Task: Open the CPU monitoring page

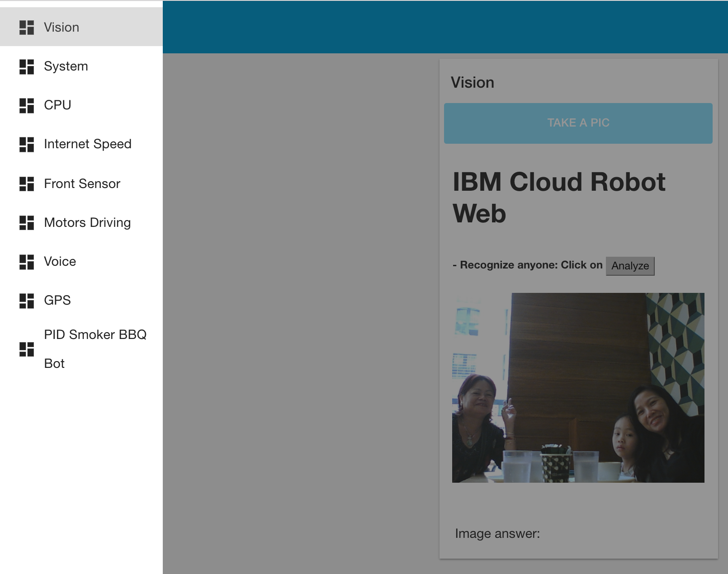Action: point(57,105)
